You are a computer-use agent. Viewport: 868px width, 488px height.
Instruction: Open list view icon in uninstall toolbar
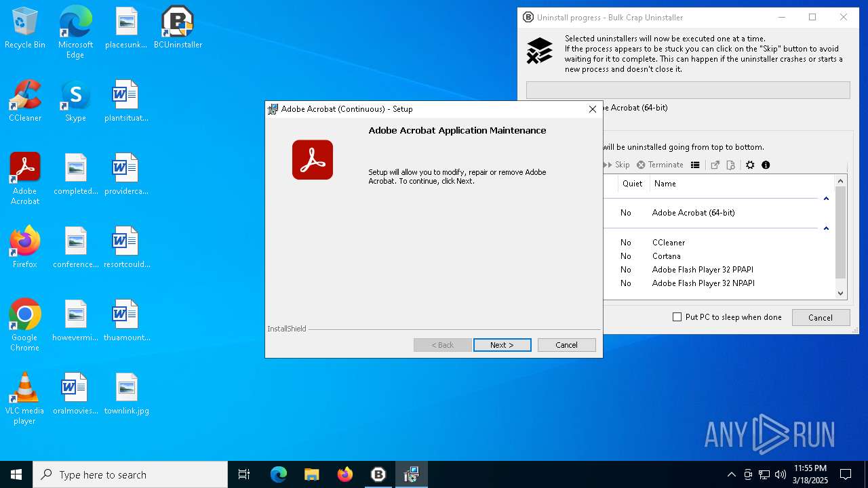[x=695, y=165]
